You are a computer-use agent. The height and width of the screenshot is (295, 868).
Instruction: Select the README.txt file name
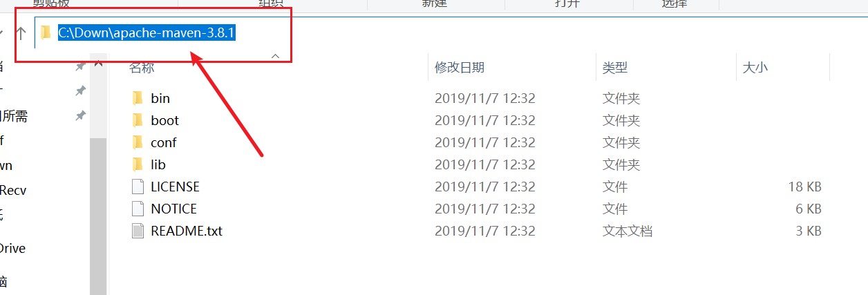click(x=187, y=231)
